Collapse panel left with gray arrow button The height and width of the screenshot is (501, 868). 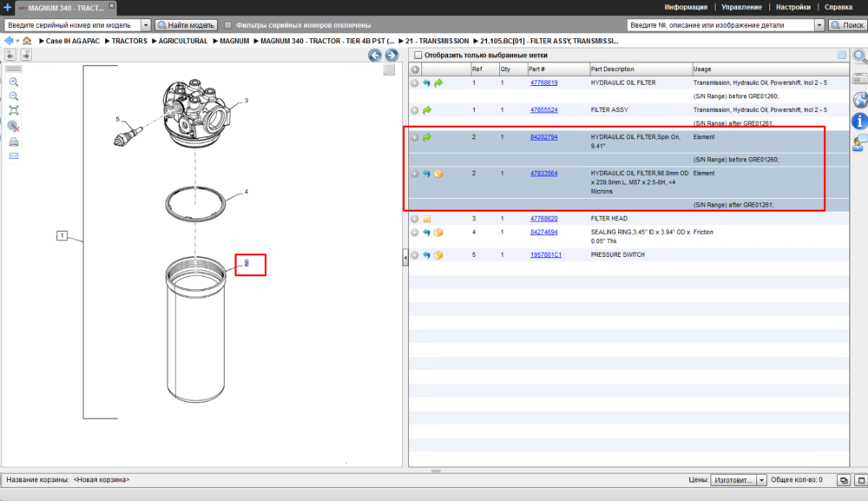tap(10, 54)
